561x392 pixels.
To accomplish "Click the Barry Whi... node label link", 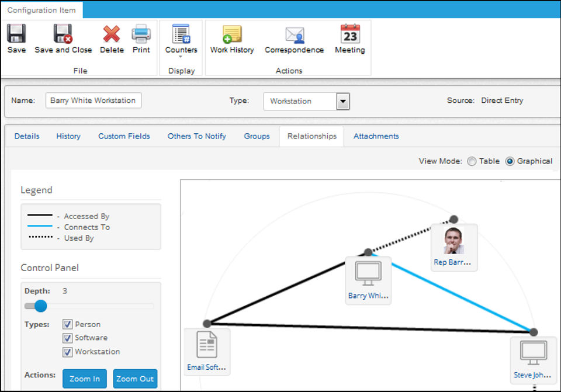I will (x=368, y=296).
